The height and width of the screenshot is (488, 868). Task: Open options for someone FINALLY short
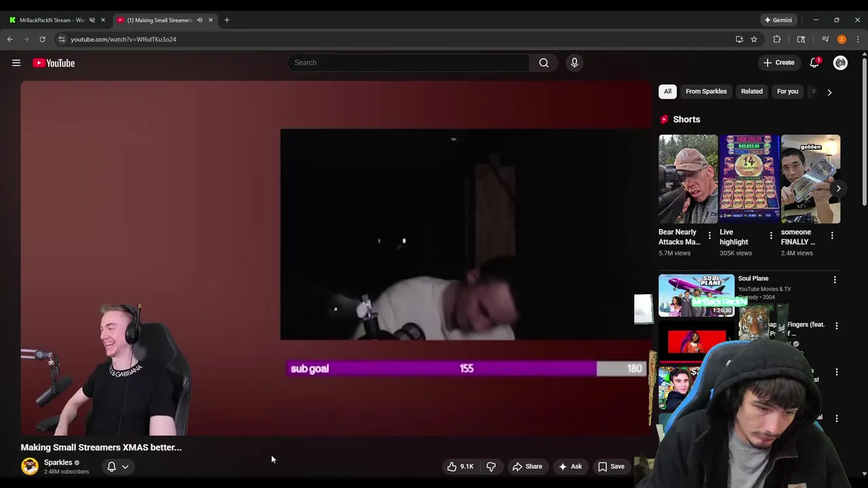click(x=832, y=236)
